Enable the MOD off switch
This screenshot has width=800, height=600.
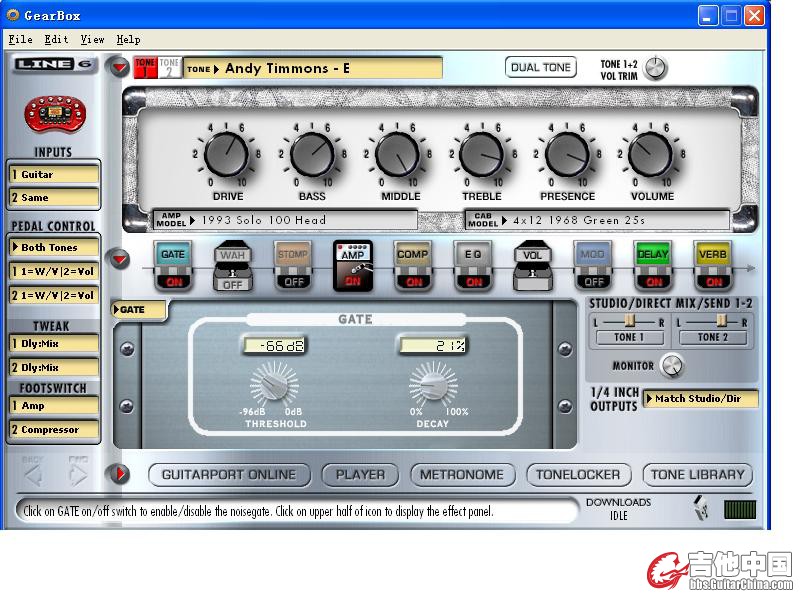[593, 282]
